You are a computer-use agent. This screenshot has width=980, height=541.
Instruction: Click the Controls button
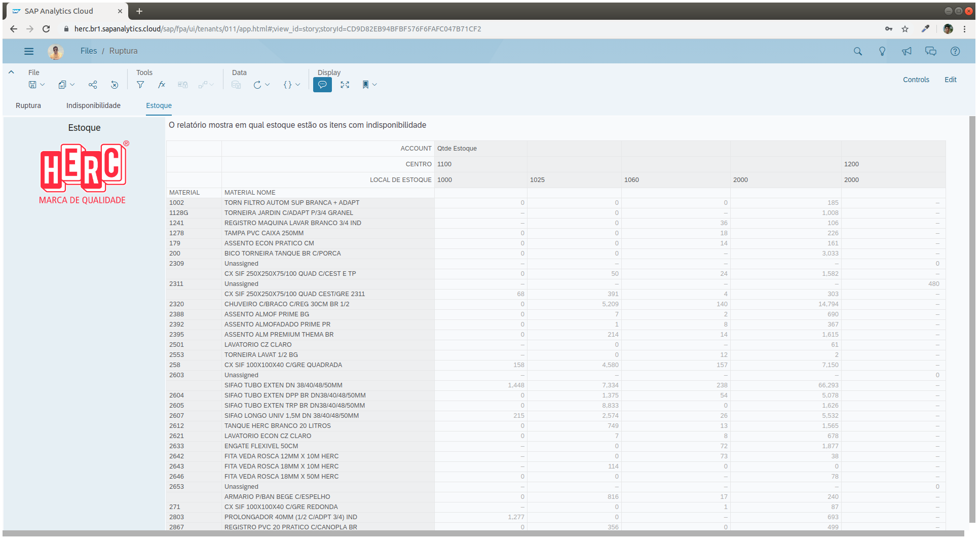pos(916,80)
